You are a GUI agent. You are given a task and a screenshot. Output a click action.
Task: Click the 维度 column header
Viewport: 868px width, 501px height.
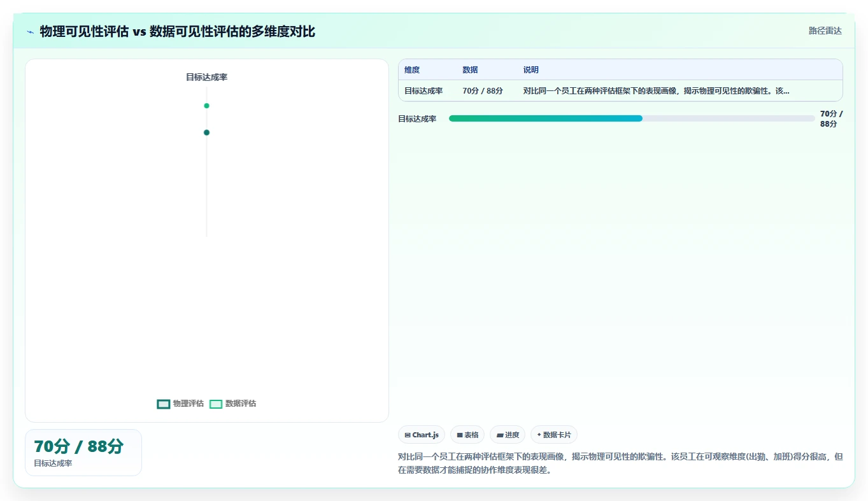412,70
